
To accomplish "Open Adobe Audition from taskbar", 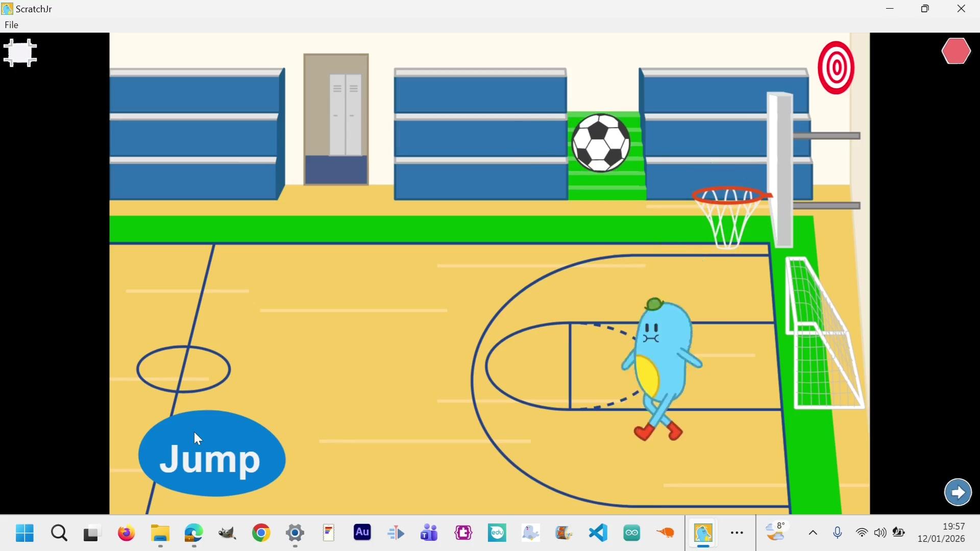I will tap(362, 533).
